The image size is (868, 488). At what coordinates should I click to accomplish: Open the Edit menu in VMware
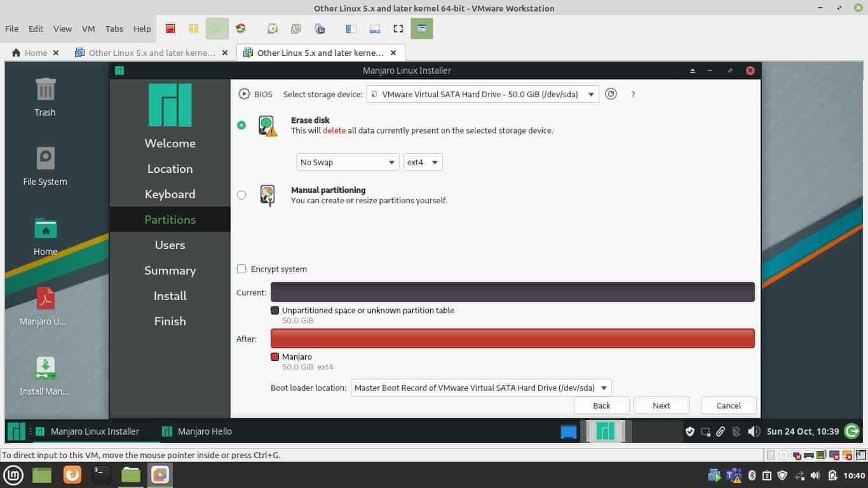[x=36, y=29]
